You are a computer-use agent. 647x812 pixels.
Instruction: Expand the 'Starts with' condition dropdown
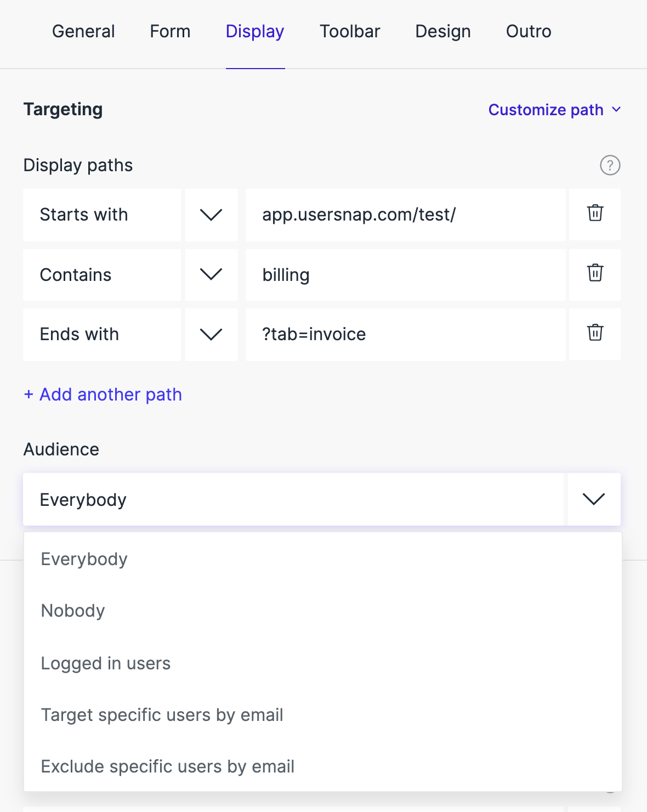pos(211,215)
